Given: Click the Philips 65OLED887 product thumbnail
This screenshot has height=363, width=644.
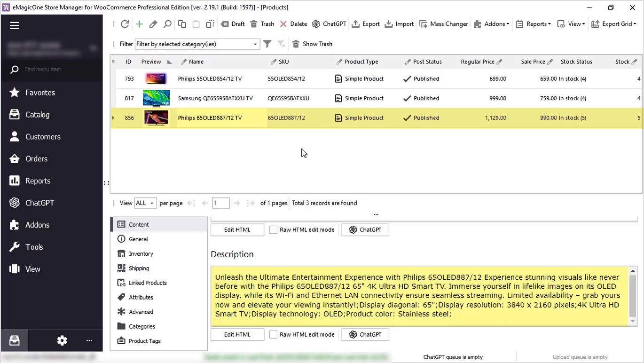Looking at the screenshot, I should 156,118.
